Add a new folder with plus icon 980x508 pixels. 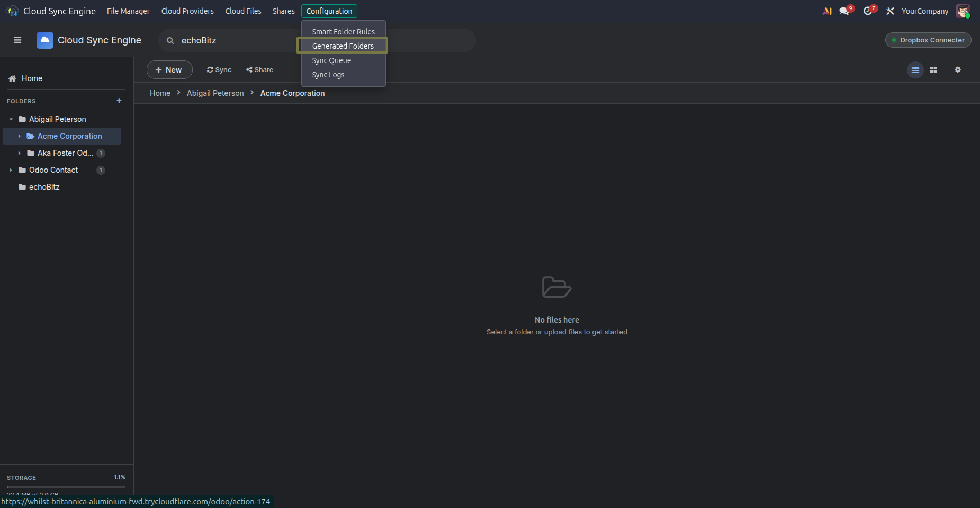coord(119,101)
